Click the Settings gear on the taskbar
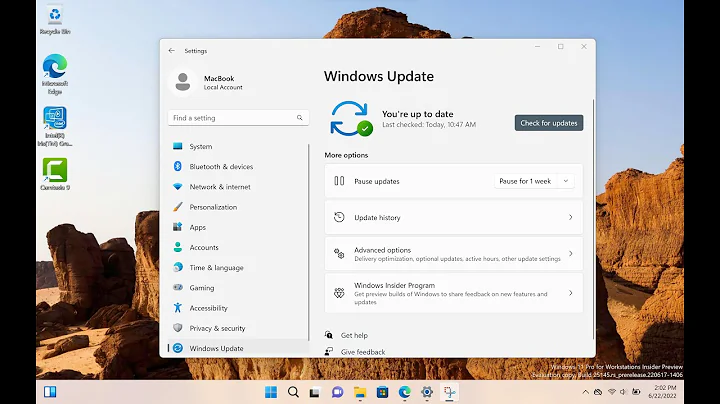The width and height of the screenshot is (720, 404). click(x=427, y=392)
